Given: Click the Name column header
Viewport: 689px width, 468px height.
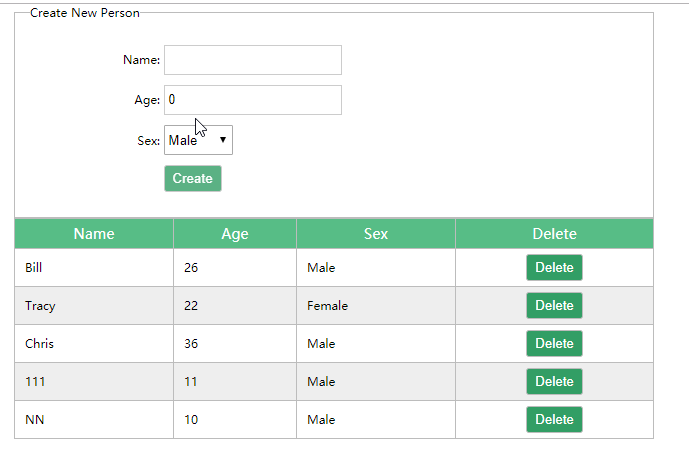Looking at the screenshot, I should click(94, 234).
